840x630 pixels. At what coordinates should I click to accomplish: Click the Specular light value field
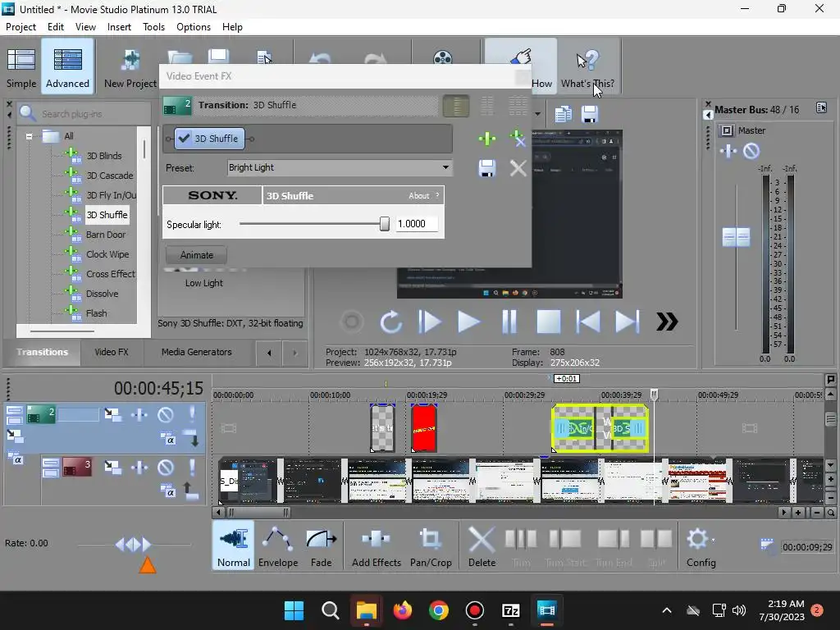[416, 224]
